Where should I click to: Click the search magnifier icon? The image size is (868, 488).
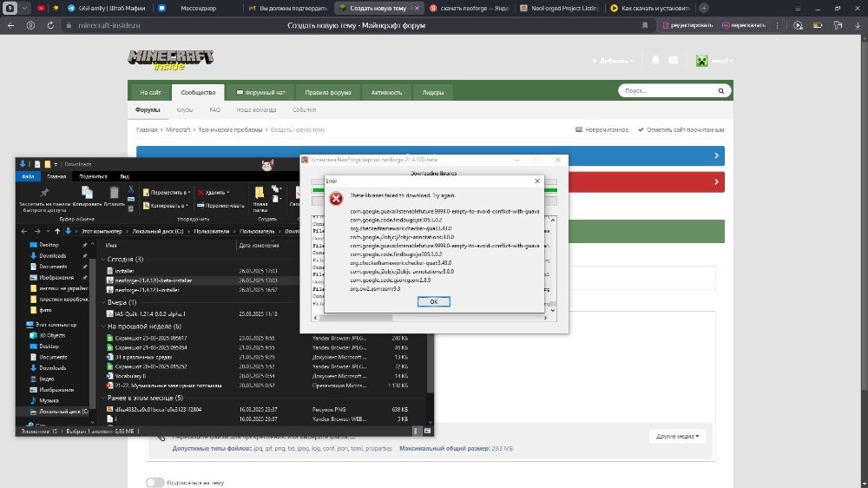coord(720,90)
